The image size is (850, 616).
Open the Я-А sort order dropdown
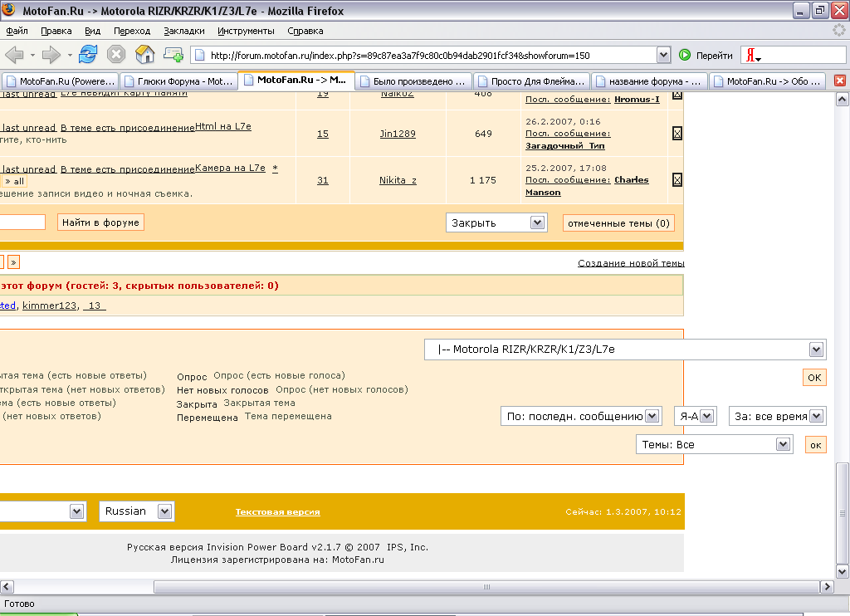pos(696,417)
